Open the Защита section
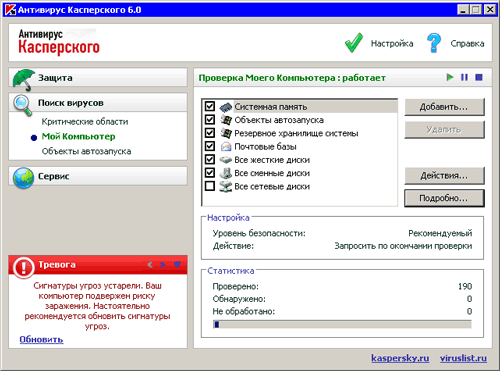The height and width of the screenshot is (371, 500). pyautogui.click(x=98, y=78)
